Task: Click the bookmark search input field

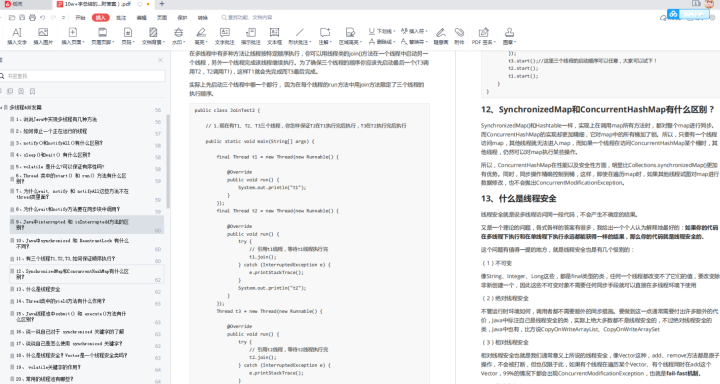Action: click(x=83, y=76)
